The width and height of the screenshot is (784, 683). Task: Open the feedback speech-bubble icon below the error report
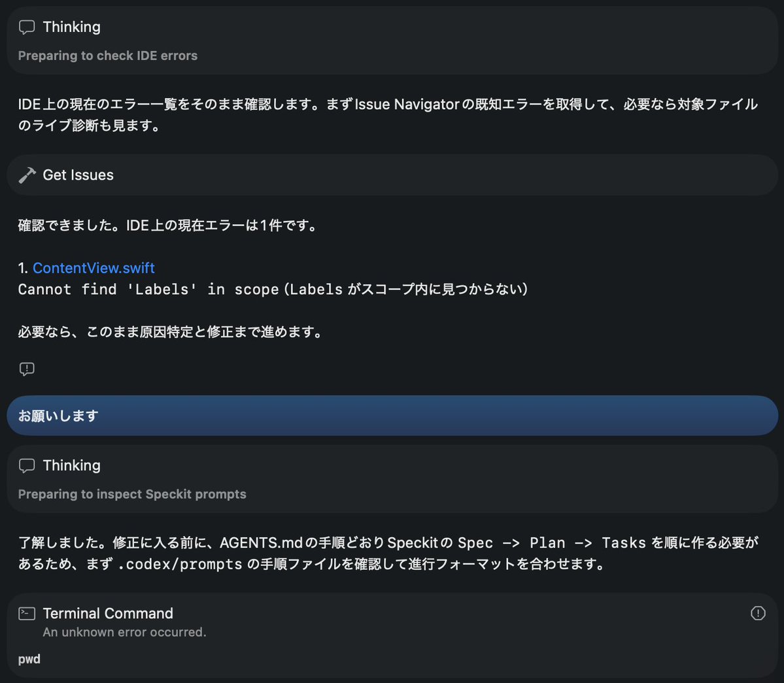(x=27, y=369)
